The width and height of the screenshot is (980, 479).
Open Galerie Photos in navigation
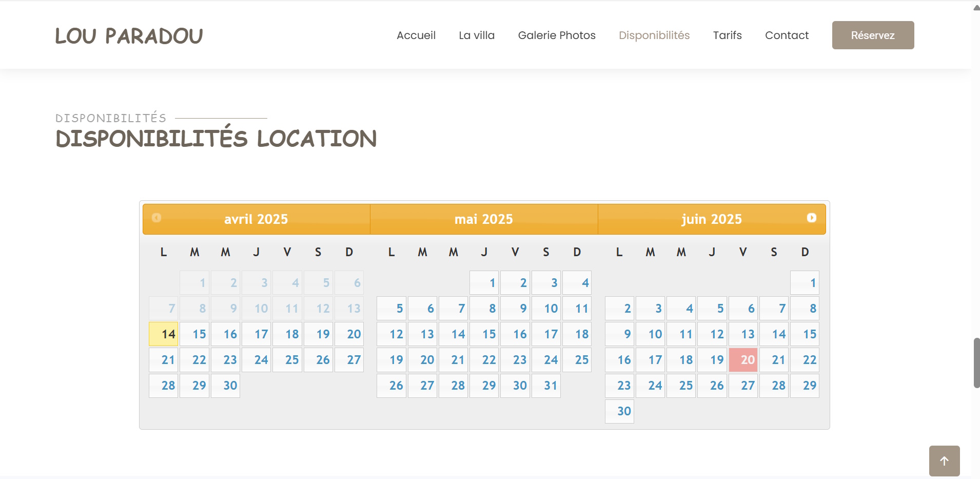(x=556, y=35)
